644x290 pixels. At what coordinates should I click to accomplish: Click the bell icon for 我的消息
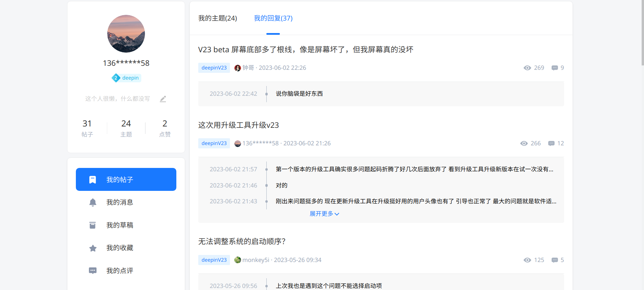click(x=93, y=202)
